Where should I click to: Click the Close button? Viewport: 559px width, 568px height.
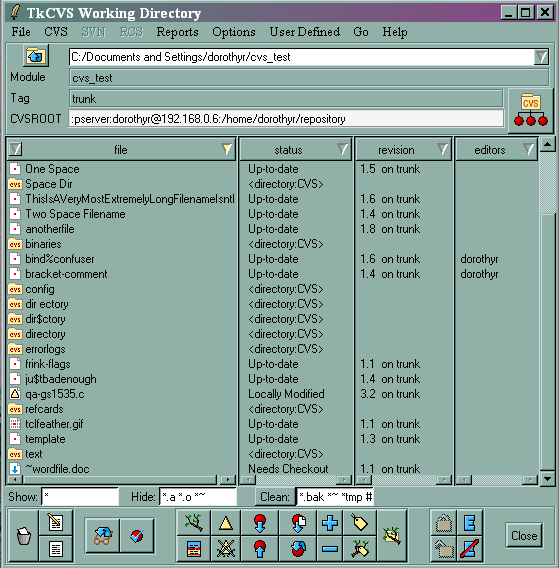click(x=524, y=536)
